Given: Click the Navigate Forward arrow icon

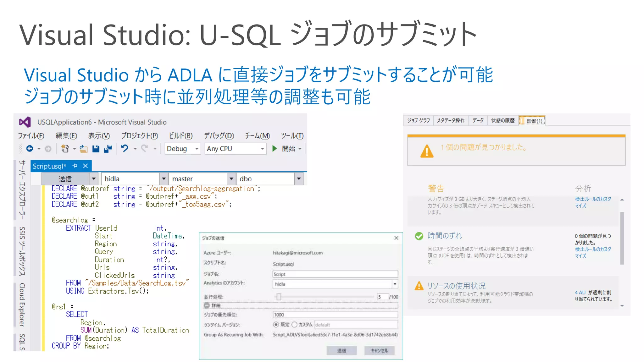Looking at the screenshot, I should click(48, 149).
